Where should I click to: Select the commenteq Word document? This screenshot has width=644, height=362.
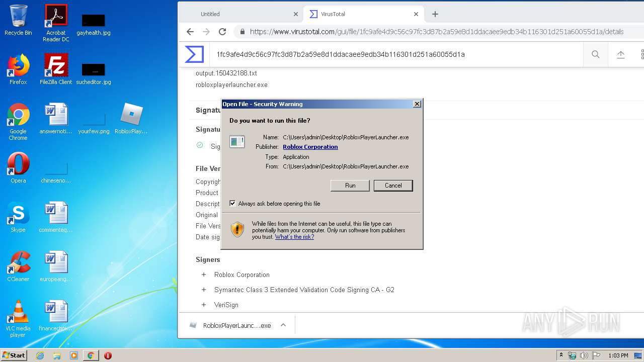pyautogui.click(x=56, y=217)
